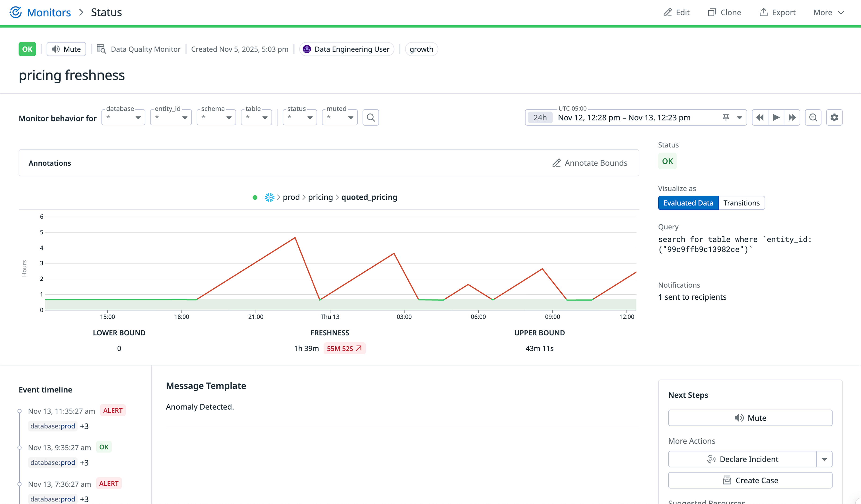The height and width of the screenshot is (504, 861).
Task: Step back in the time range
Action: [x=760, y=117]
